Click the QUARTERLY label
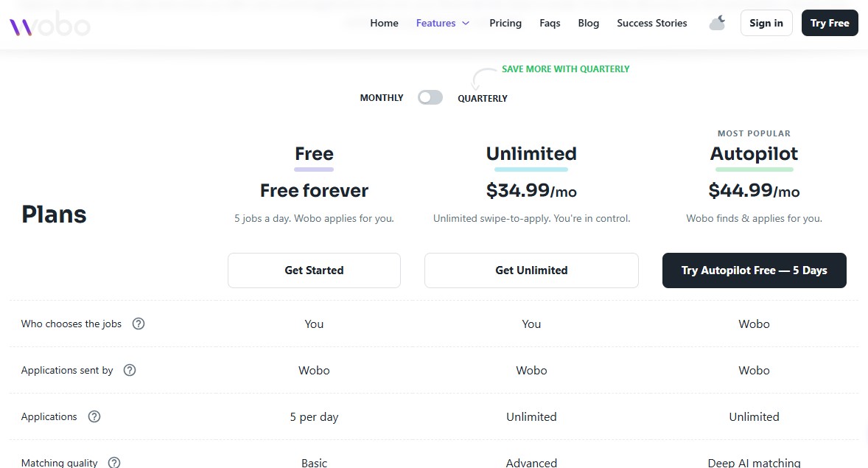 click(x=482, y=98)
